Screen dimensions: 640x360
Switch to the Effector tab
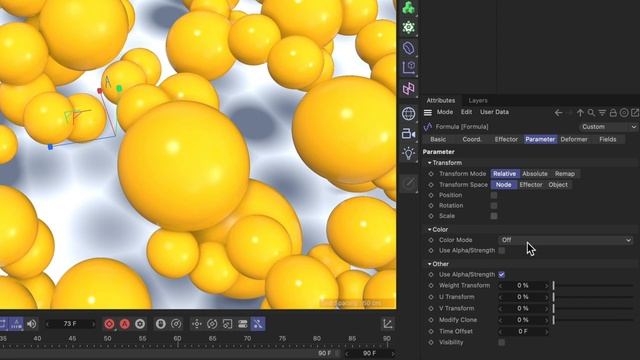pos(506,140)
